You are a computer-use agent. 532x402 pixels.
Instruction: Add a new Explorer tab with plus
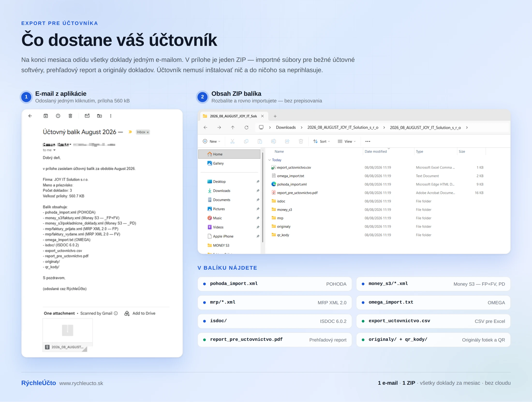click(x=275, y=116)
